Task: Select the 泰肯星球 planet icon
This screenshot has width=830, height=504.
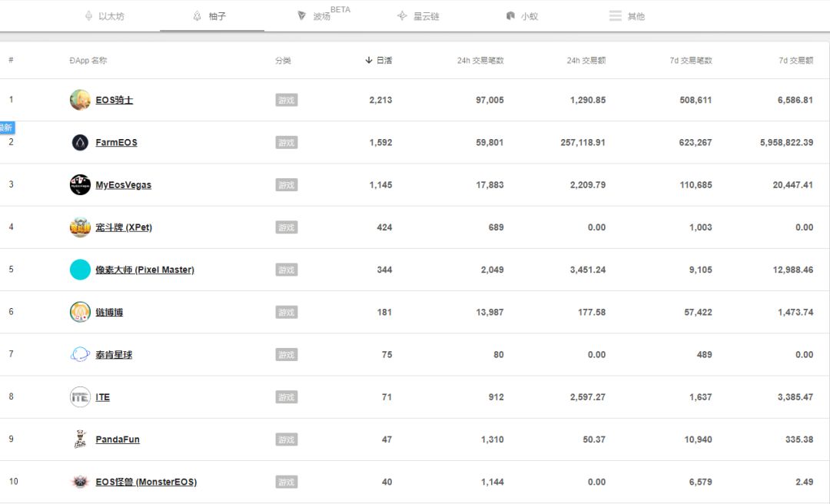Action: [x=80, y=354]
